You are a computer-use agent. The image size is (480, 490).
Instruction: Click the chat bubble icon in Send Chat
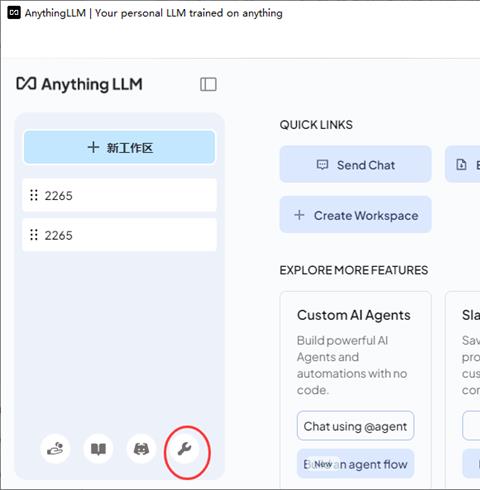[322, 165]
